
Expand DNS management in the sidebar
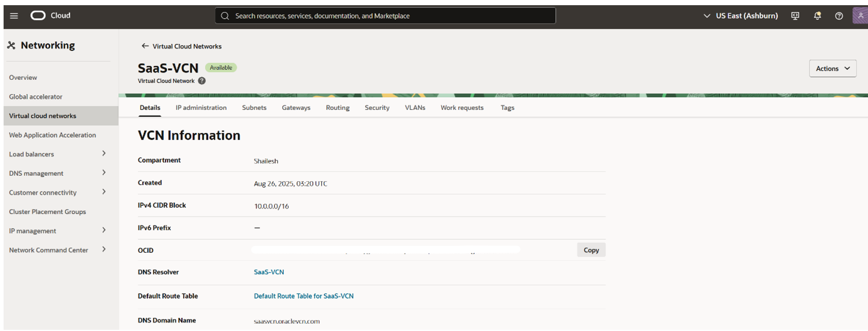point(104,173)
